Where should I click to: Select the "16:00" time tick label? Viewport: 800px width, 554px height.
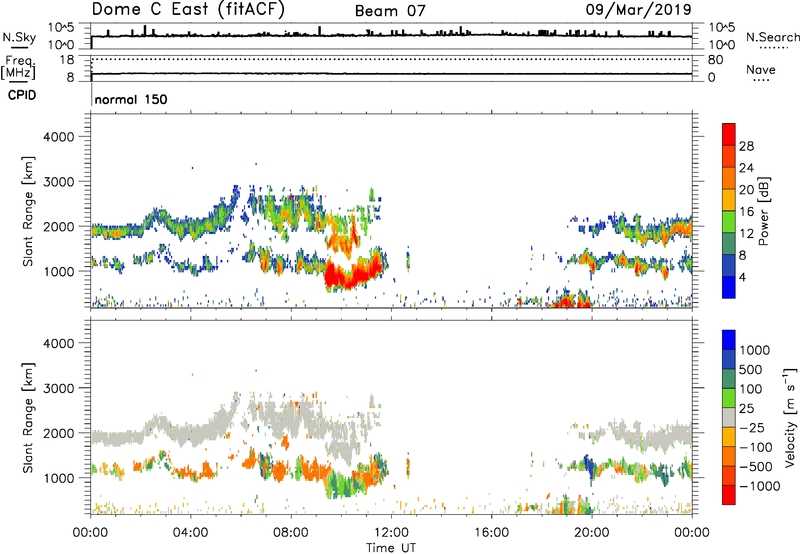pos(491,533)
